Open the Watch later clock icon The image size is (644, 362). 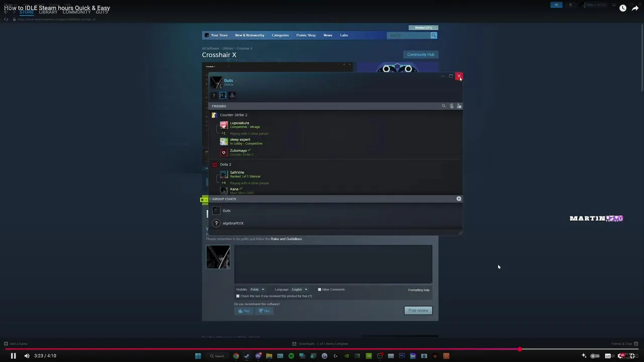[623, 8]
